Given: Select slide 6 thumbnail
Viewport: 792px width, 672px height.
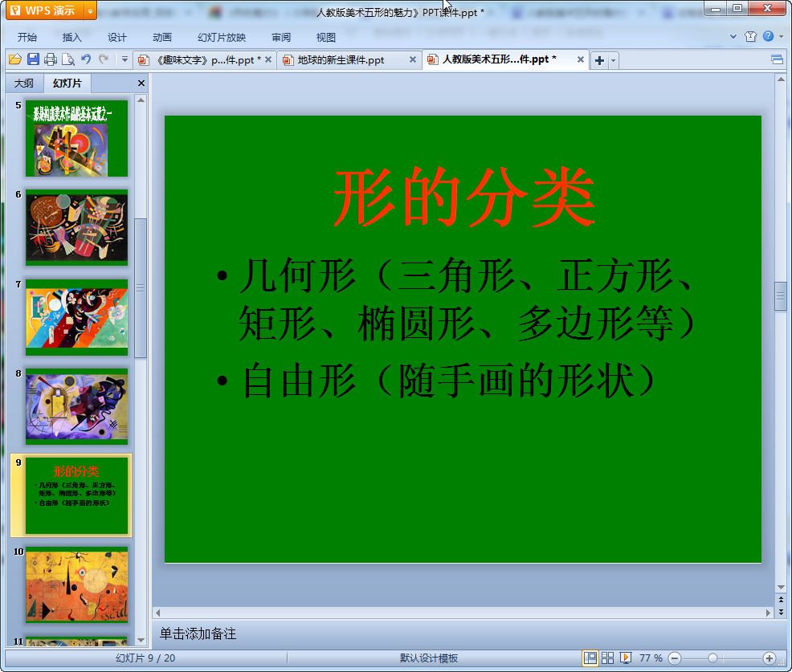Looking at the screenshot, I should (77, 228).
